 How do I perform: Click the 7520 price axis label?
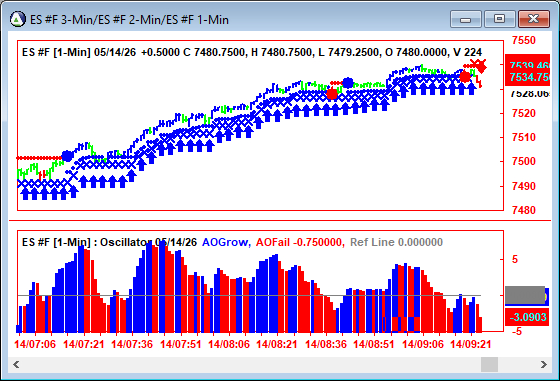click(x=524, y=114)
